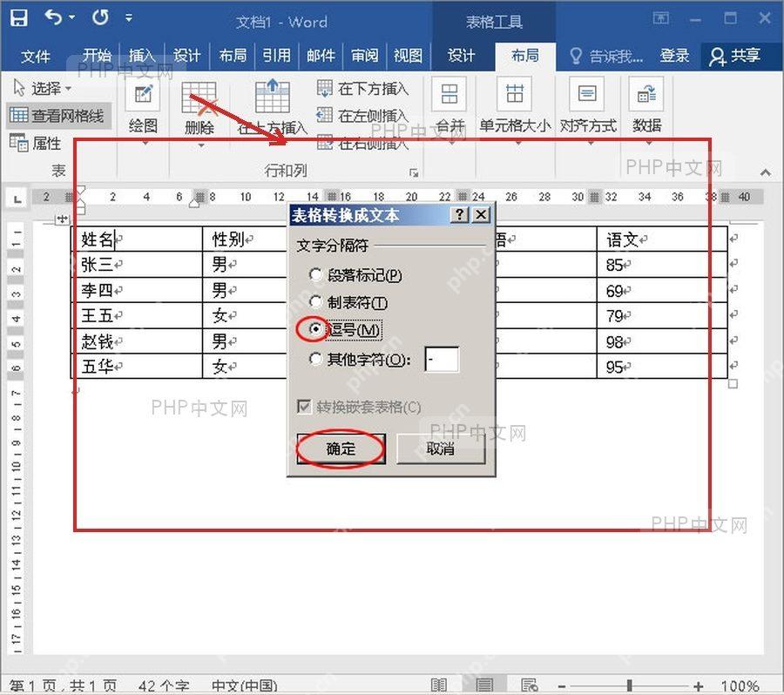
Task: Switch to the 插入 ribbon tab
Action: tap(142, 55)
